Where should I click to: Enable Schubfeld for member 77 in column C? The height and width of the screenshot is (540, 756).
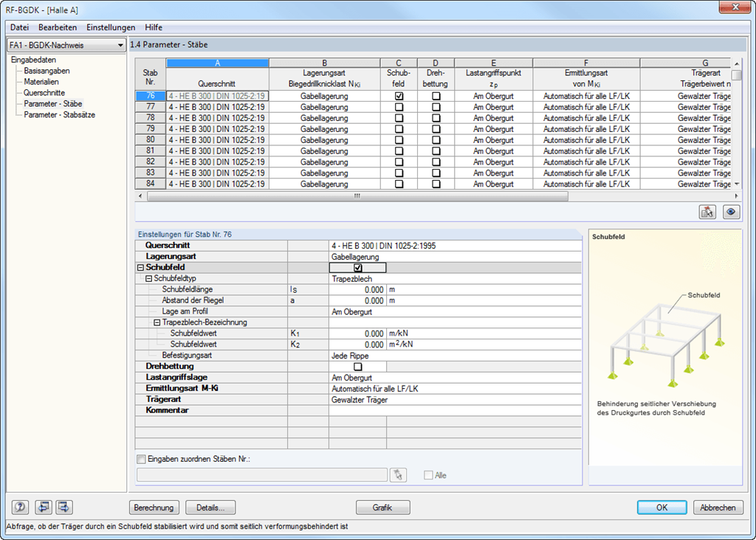tap(398, 107)
